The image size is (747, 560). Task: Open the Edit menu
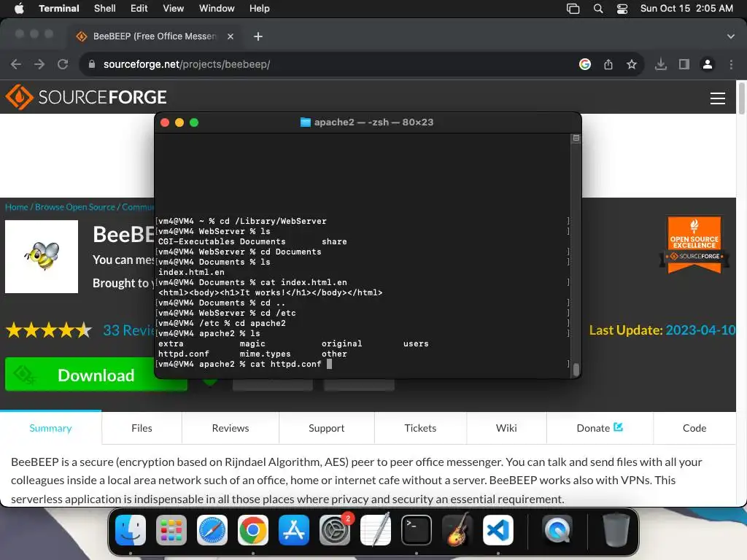click(139, 9)
